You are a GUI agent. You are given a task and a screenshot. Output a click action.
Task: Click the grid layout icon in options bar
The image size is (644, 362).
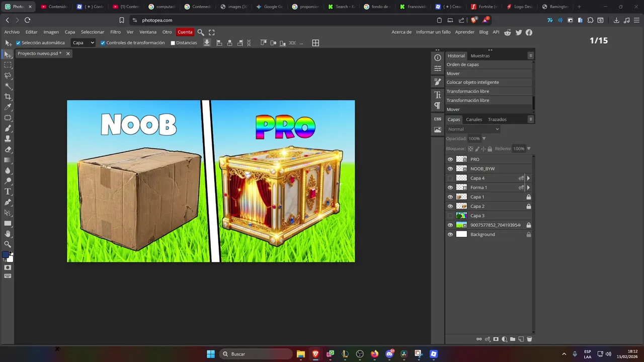click(x=315, y=43)
